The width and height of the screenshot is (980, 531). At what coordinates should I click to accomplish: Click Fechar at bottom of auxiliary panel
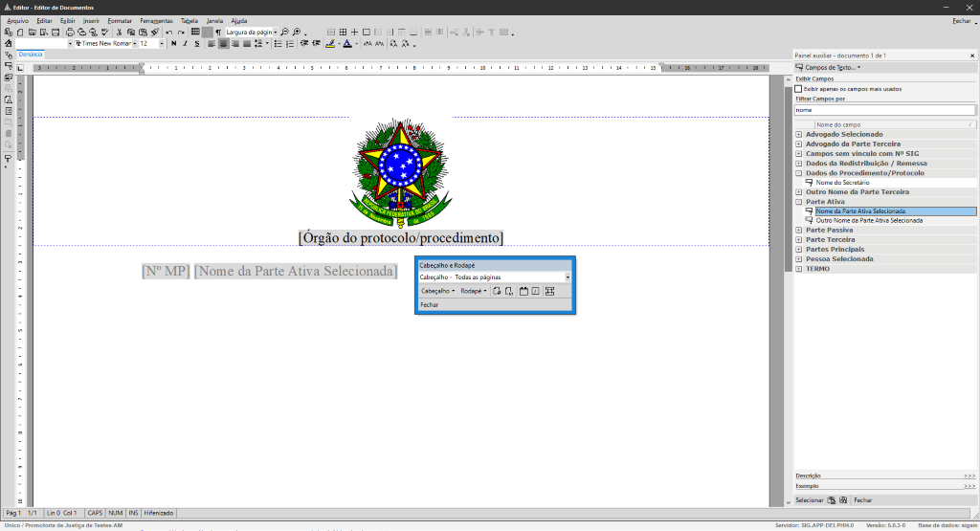(x=862, y=500)
